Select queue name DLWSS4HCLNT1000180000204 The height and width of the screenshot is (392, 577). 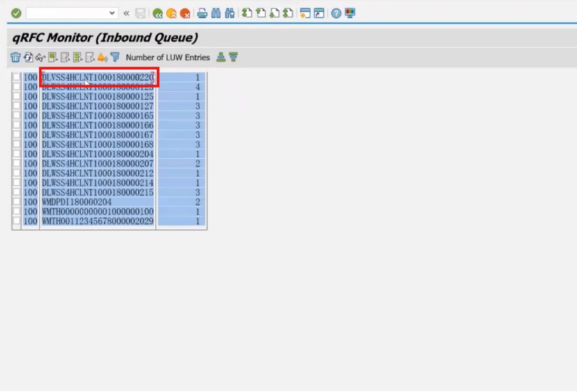pos(98,154)
